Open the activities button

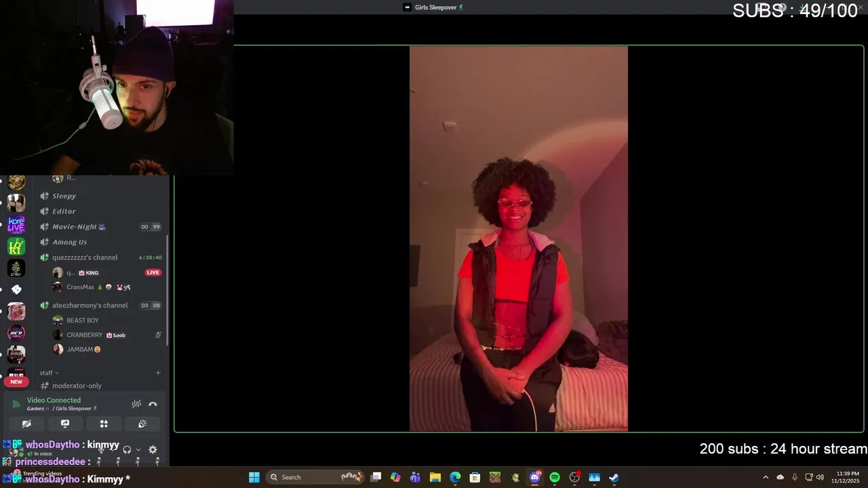104,424
